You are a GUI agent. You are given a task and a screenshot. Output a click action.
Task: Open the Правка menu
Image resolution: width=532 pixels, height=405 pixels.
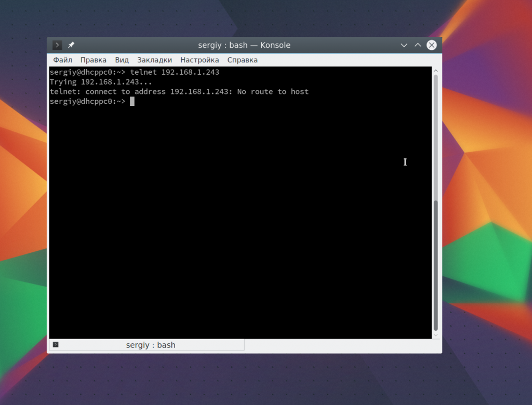pyautogui.click(x=94, y=60)
